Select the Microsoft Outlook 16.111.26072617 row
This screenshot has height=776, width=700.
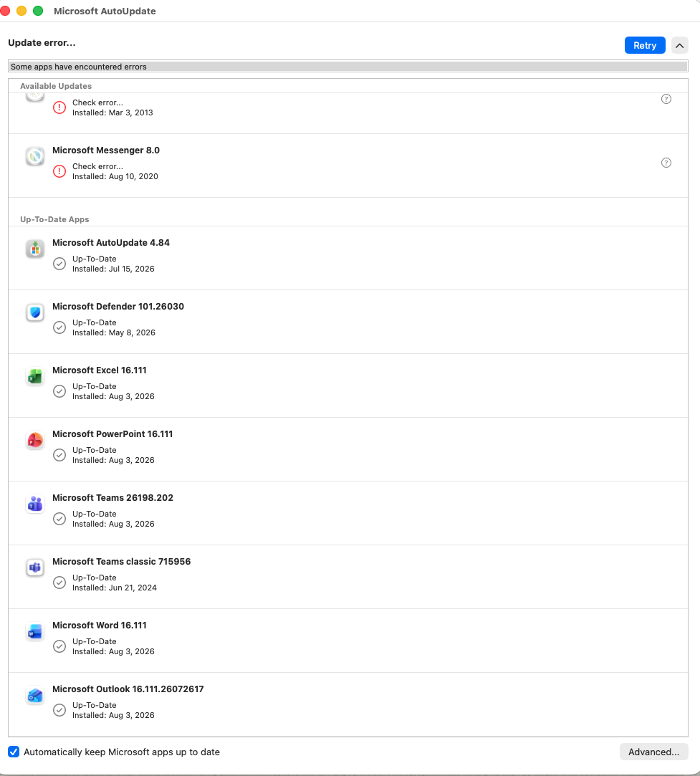pyautogui.click(x=348, y=704)
